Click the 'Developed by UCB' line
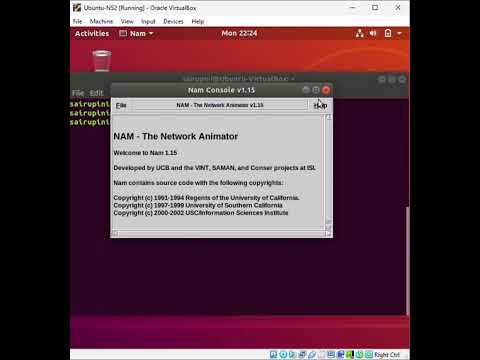 coord(214,168)
